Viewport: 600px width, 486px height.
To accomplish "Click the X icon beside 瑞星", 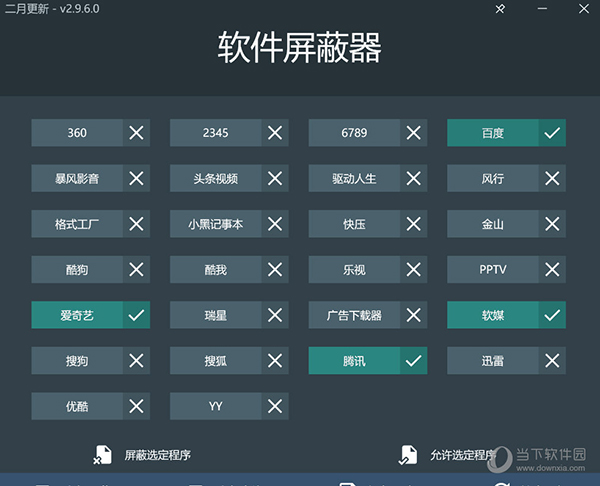I will click(x=275, y=315).
